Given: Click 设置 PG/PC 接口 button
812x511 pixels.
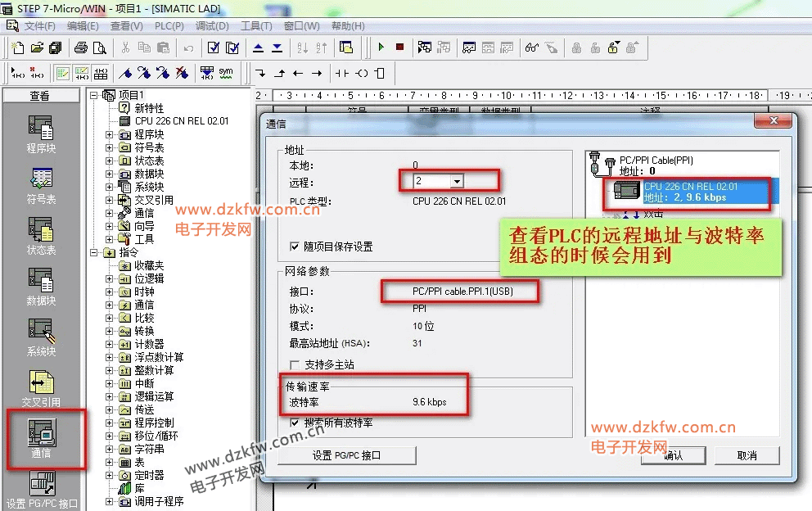Looking at the screenshot, I should tap(347, 455).
